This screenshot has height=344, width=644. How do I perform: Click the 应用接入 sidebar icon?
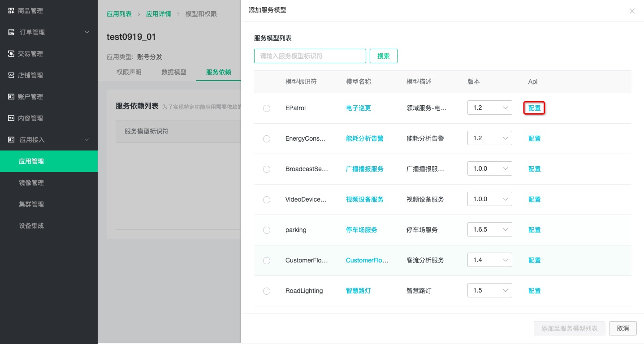pyautogui.click(x=11, y=140)
